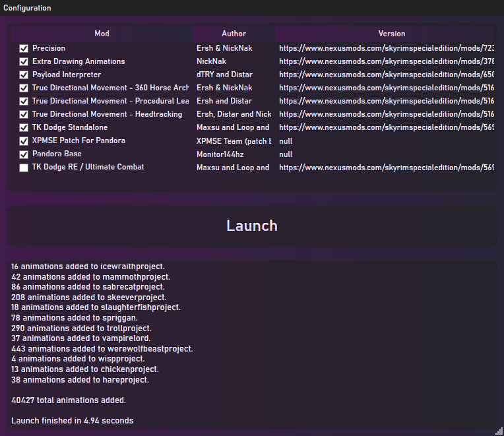Click the window resize grip icon
This screenshot has height=436, width=504.
[x=499, y=431]
